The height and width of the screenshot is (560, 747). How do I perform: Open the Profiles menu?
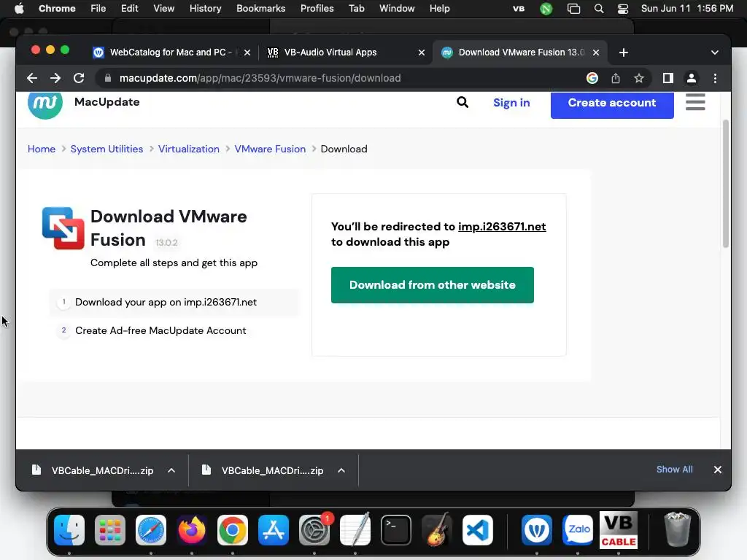[x=317, y=9]
